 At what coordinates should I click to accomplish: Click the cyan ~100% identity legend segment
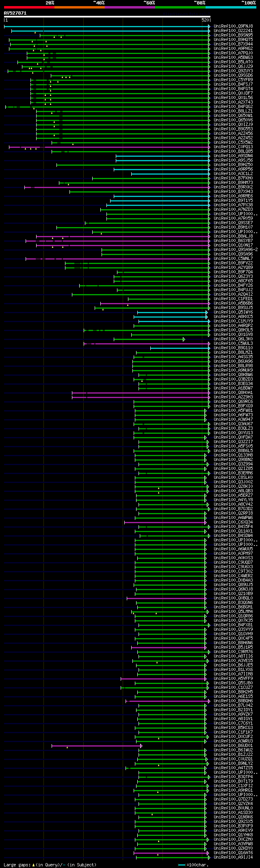(x=231, y=7)
